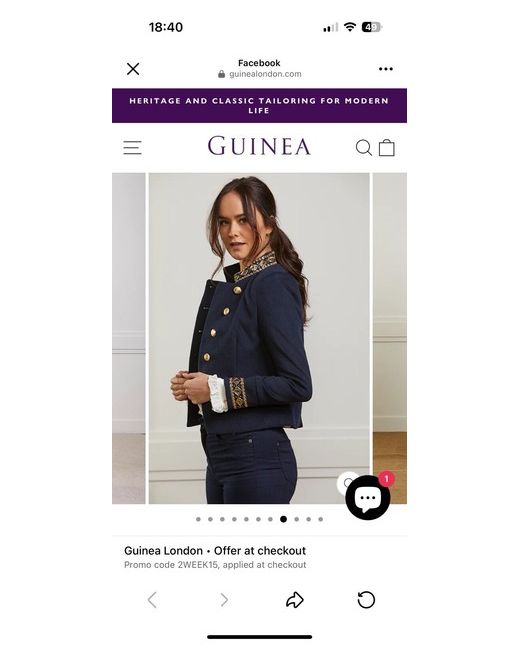The image size is (520, 650).
Task: Select the last carousel dot
Action: [x=321, y=519]
